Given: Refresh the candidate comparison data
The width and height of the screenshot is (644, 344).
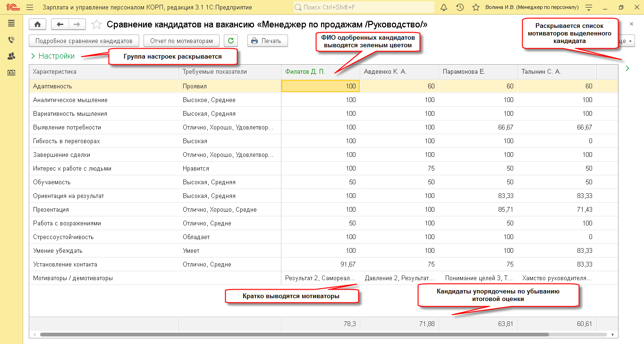Looking at the screenshot, I should point(231,41).
